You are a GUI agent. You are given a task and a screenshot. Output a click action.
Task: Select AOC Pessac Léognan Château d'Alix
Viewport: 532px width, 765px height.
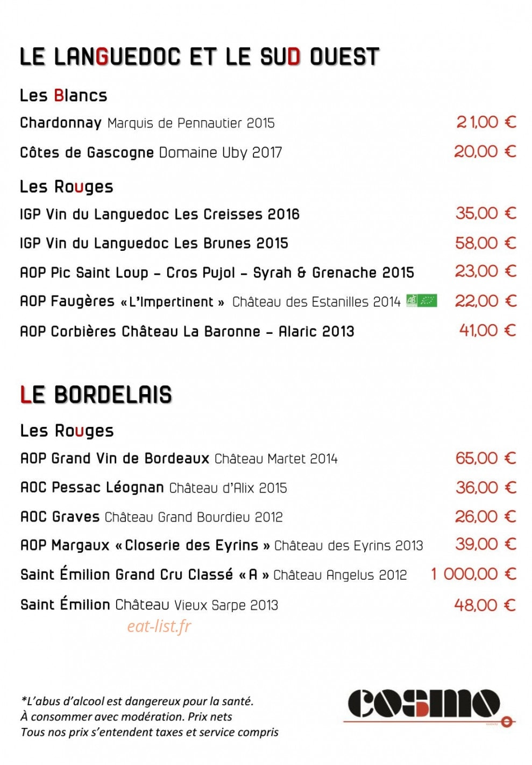(154, 488)
